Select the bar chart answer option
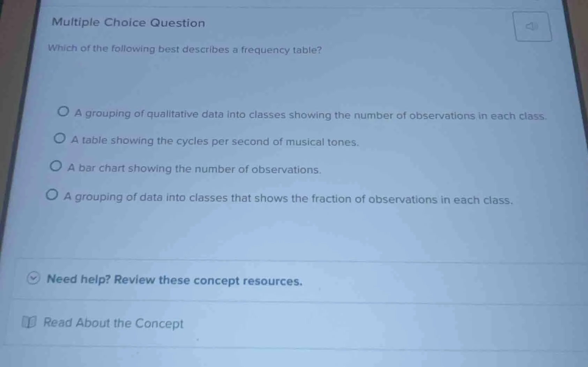Image resolution: width=588 pixels, height=367 pixels. [x=57, y=167]
